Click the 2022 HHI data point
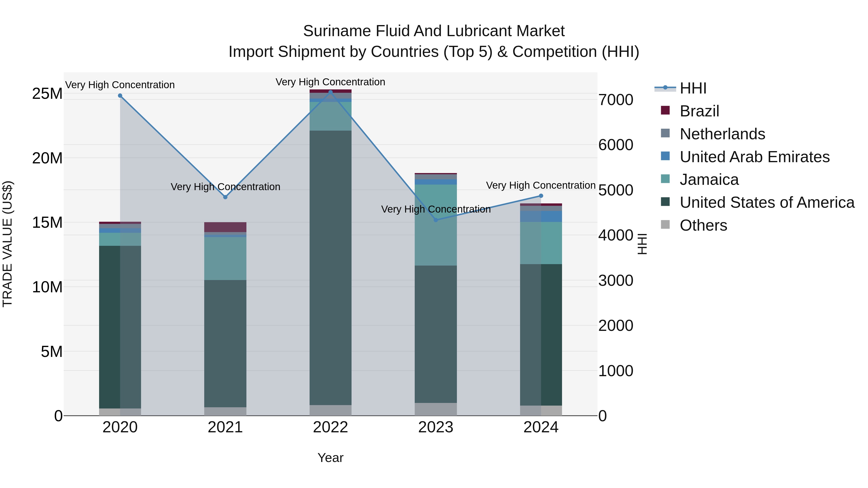This screenshot has width=868, height=488. [x=331, y=92]
